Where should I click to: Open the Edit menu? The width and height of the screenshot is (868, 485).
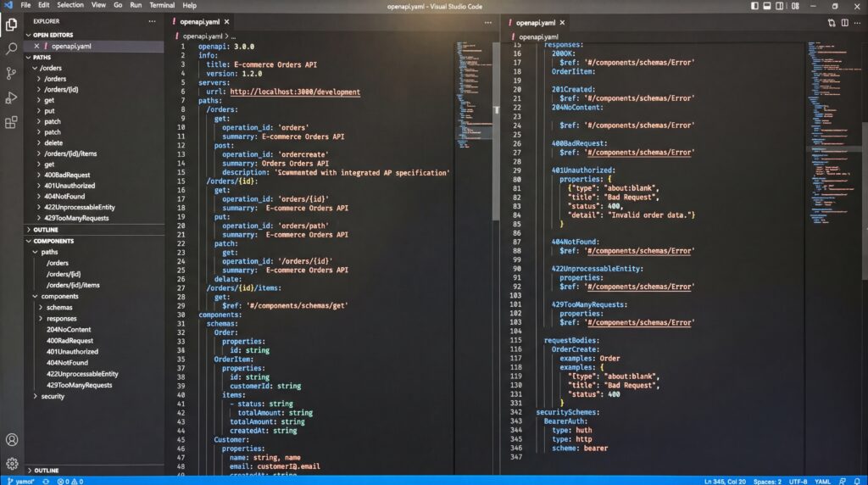pyautogui.click(x=44, y=5)
